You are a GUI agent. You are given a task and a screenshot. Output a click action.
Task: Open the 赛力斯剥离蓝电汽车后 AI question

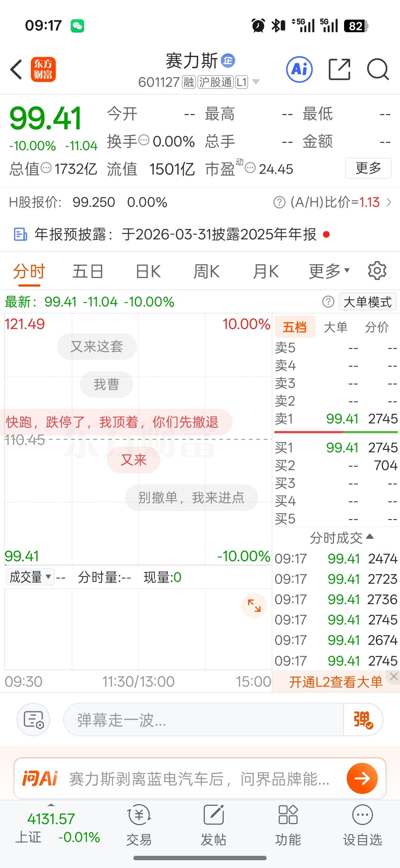pos(199,778)
